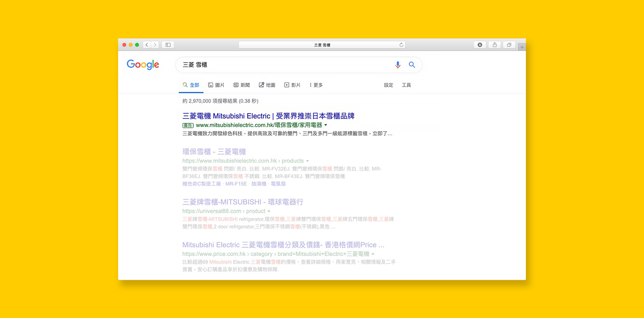This screenshot has height=318, width=644.
Task: Click the 約 2,970,000 項搜尋結果 count text
Action: click(x=220, y=101)
